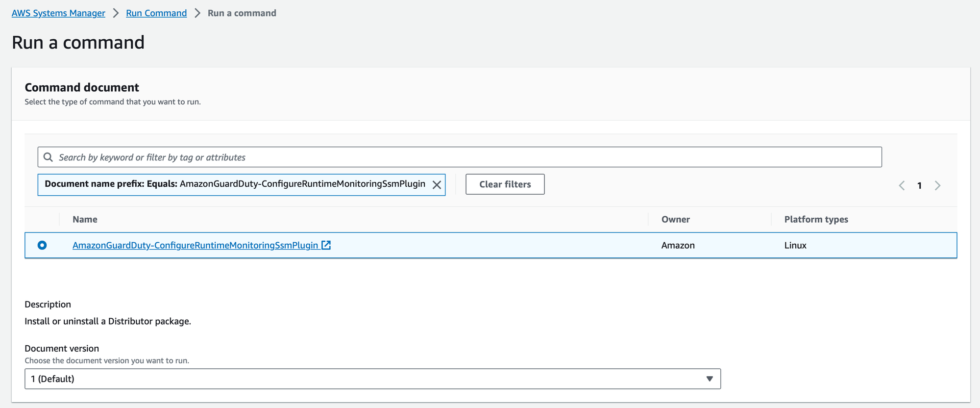Click the Clear filters button
The height and width of the screenshot is (408, 980).
[x=505, y=184]
